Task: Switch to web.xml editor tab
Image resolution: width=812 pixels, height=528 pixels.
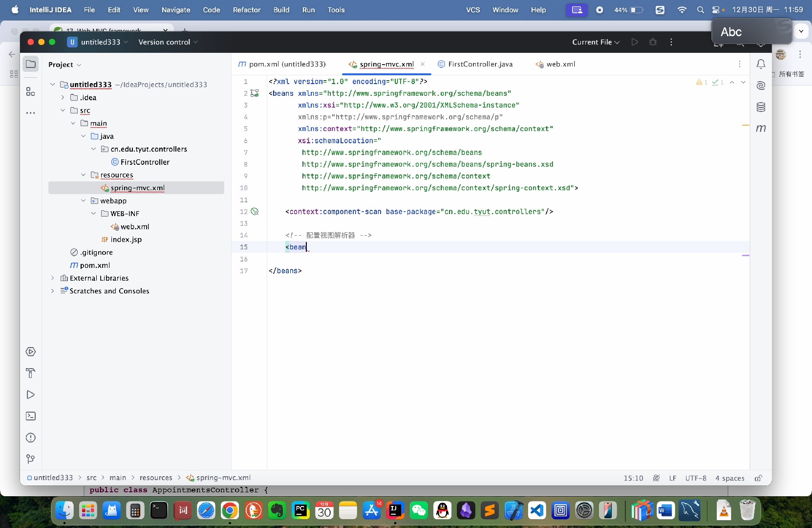Action: point(555,64)
